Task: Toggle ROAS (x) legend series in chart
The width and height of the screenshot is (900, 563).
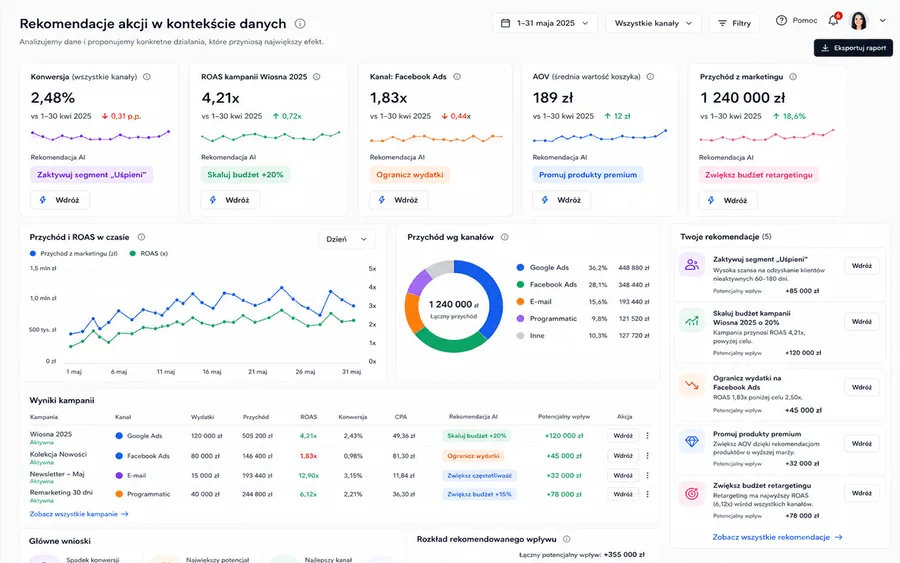Action: (x=149, y=253)
